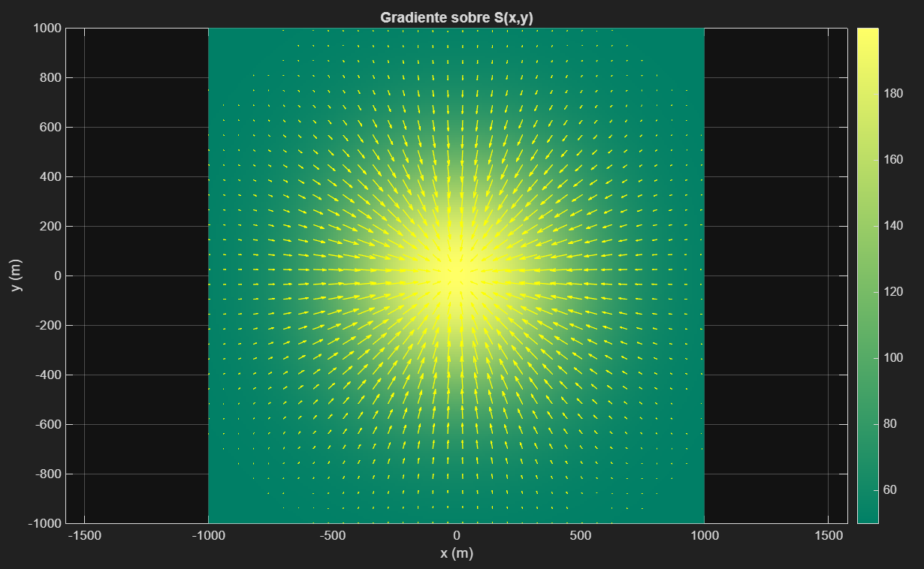Click the x-axis tick label 1500
This screenshot has width=924, height=569.
click(x=828, y=535)
